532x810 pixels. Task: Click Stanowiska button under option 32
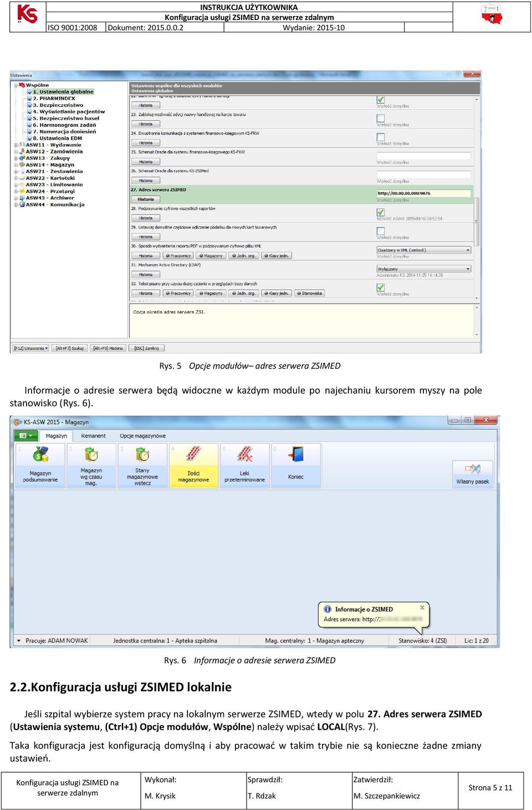click(309, 293)
